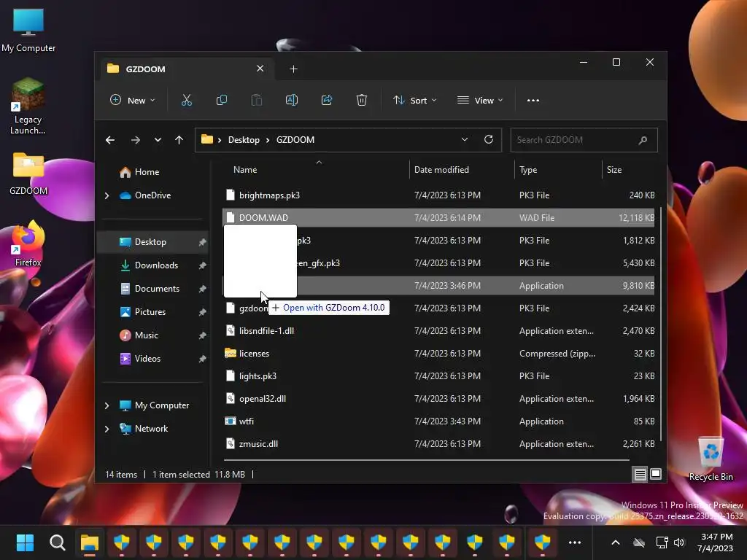Open recent locations chevron

click(158, 140)
